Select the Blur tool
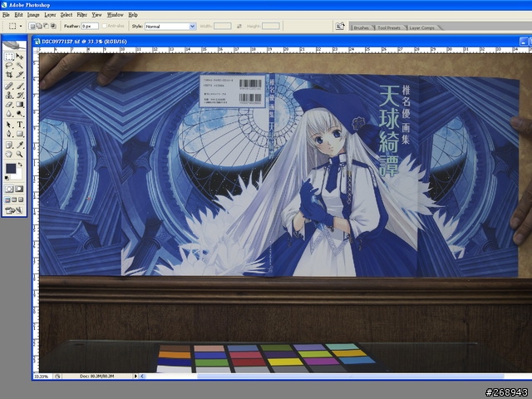The image size is (532, 399). point(9,114)
